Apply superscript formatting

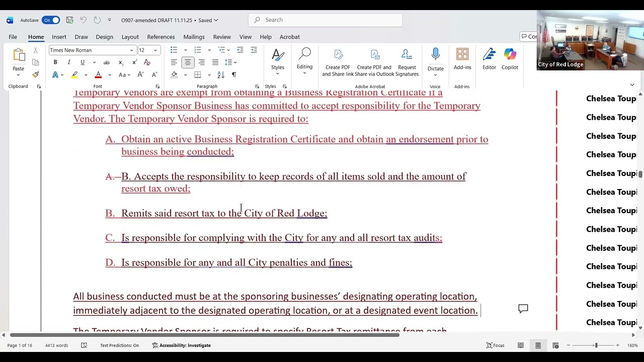point(134,62)
